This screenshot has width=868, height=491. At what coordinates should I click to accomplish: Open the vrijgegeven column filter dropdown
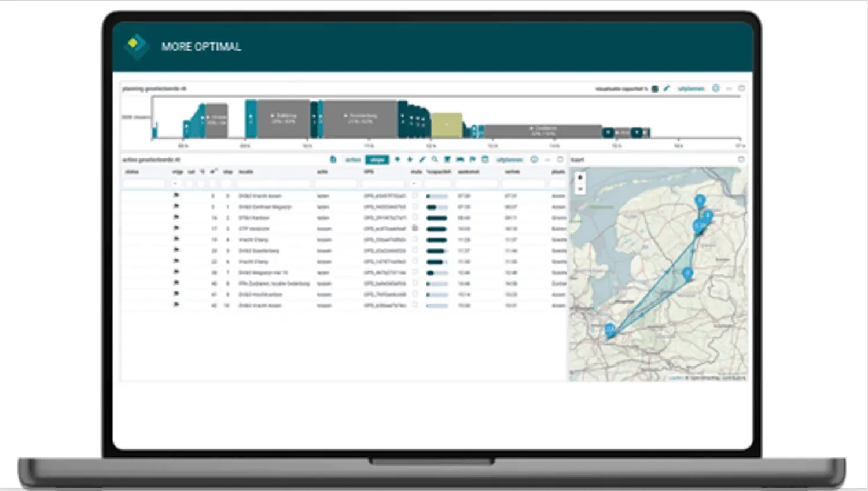[175, 184]
